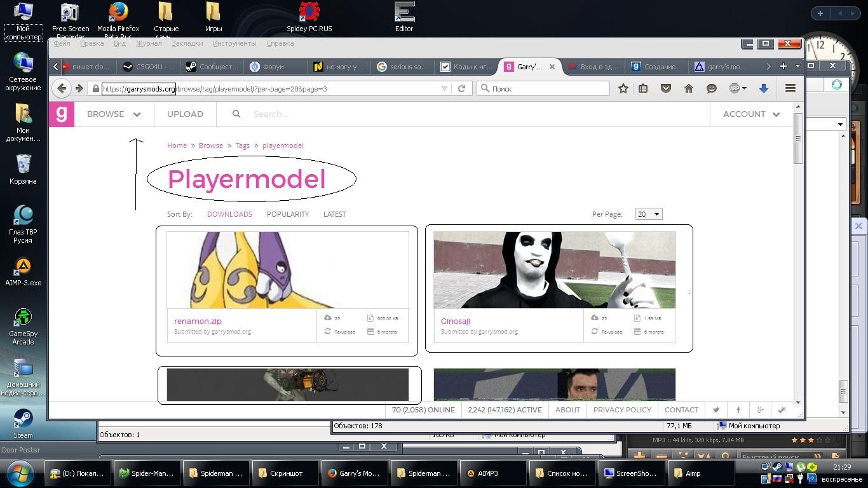This screenshot has width=868, height=488.
Task: Go to the Firefox home page icon
Action: coord(688,88)
